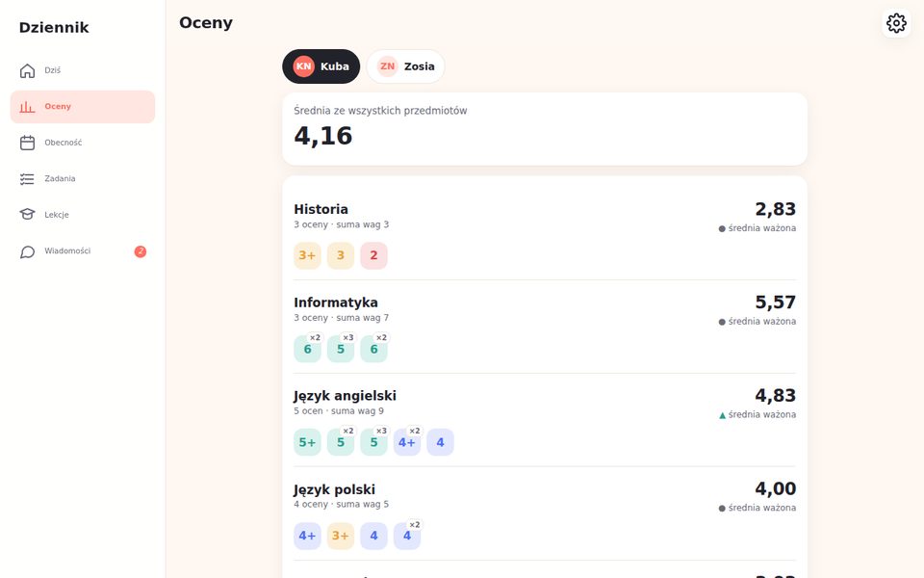Click the Historia subject heading
Image resolution: width=924 pixels, height=578 pixels.
(321, 209)
